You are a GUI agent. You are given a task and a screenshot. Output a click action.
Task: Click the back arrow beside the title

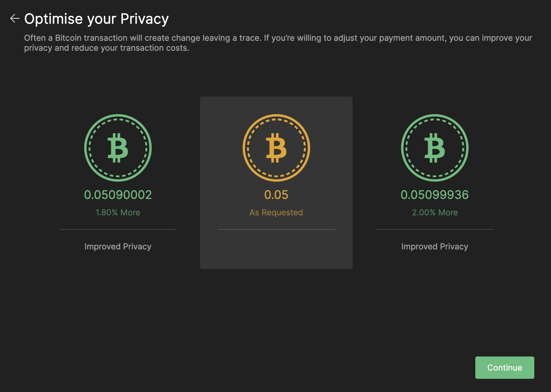click(x=15, y=18)
